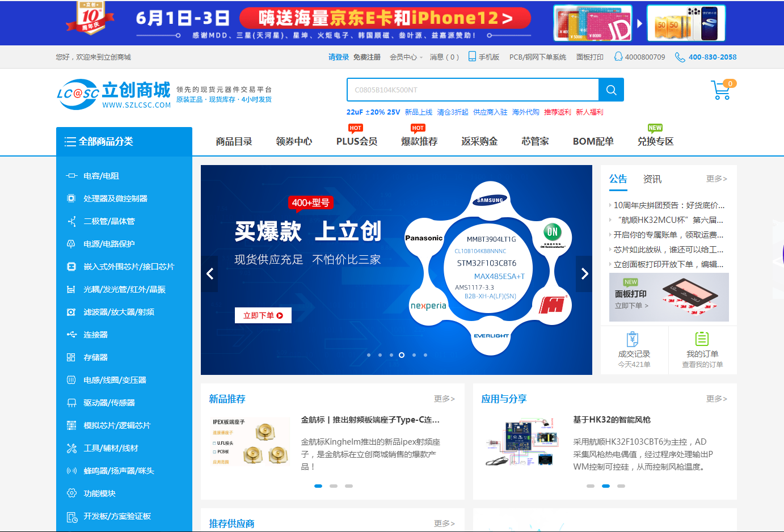Go to previous banner slide arrow
Image resolution: width=784 pixels, height=532 pixels.
[209, 274]
